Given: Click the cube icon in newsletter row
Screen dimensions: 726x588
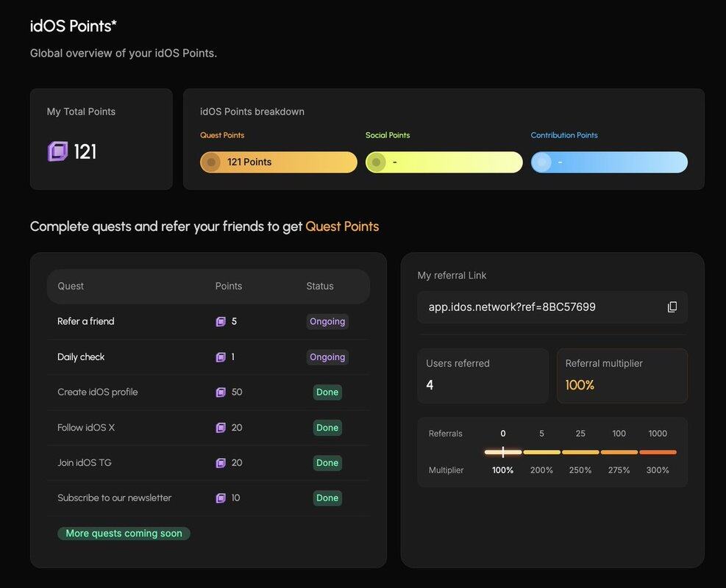Looking at the screenshot, I should pyautogui.click(x=221, y=498).
